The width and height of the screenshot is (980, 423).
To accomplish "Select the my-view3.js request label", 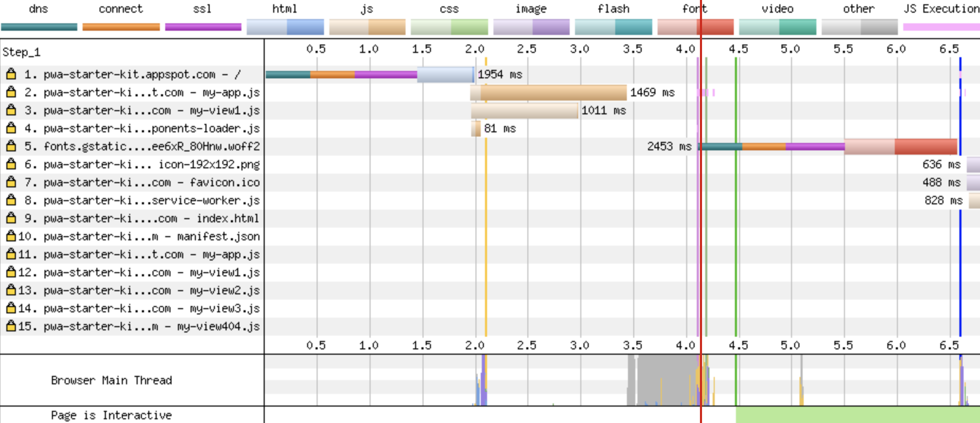I will pos(139,308).
